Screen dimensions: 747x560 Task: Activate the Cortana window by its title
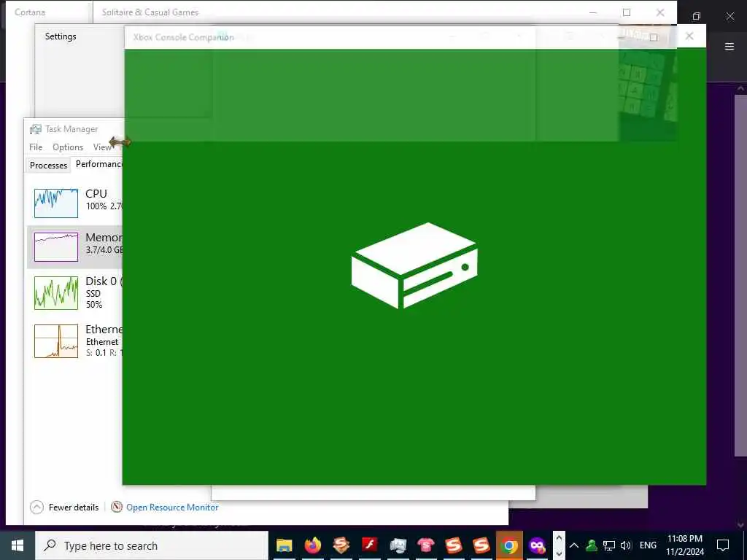29,12
